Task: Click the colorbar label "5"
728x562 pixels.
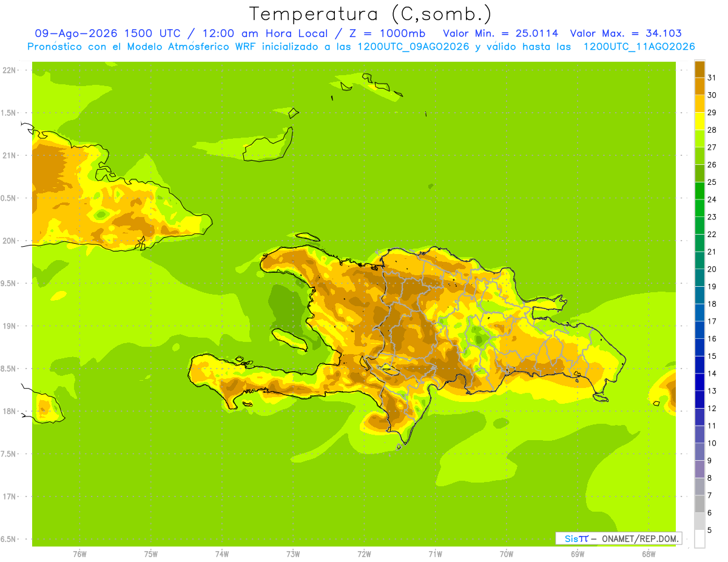Action: (x=710, y=530)
